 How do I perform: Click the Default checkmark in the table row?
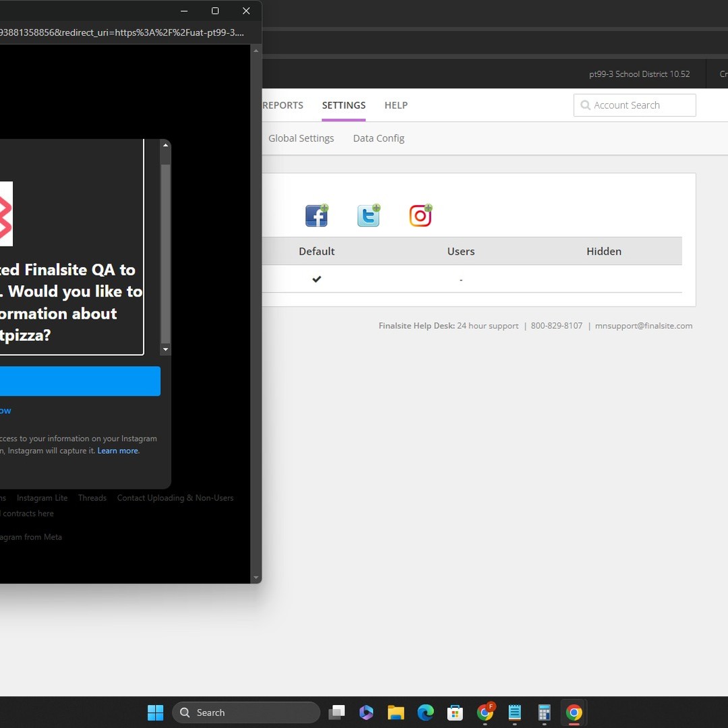tap(317, 279)
